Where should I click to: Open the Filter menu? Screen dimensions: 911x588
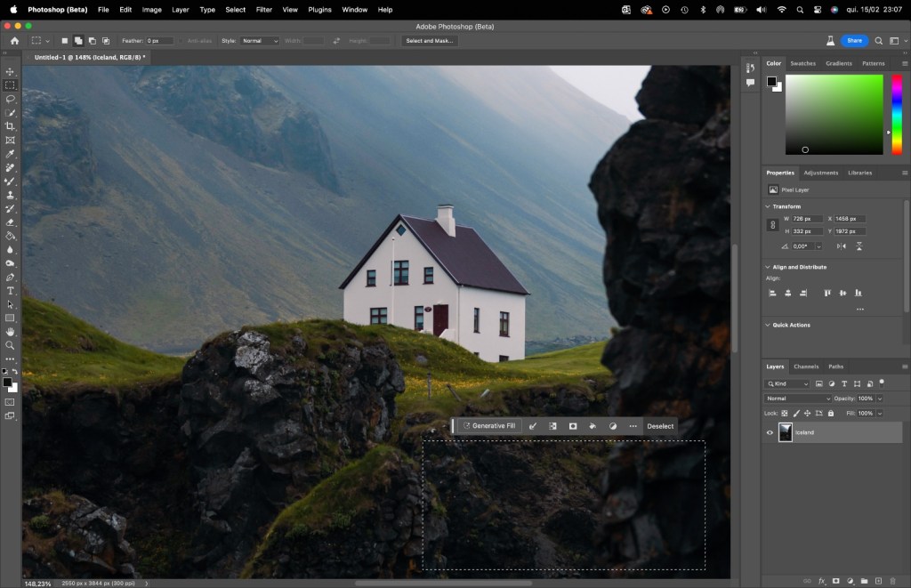pyautogui.click(x=264, y=9)
